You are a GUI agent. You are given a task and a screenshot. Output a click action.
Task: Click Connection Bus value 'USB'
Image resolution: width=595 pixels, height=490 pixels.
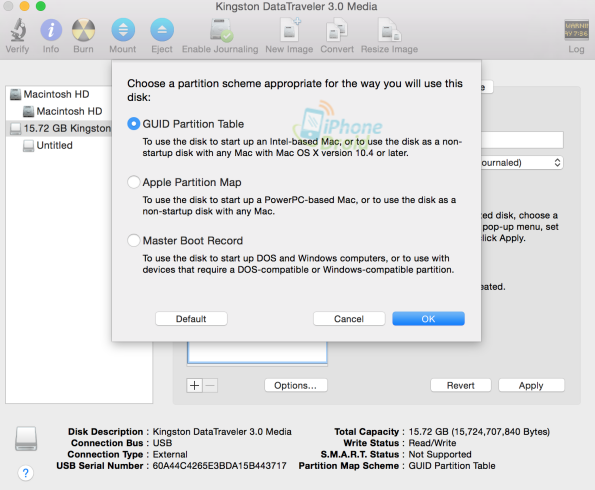[162, 443]
